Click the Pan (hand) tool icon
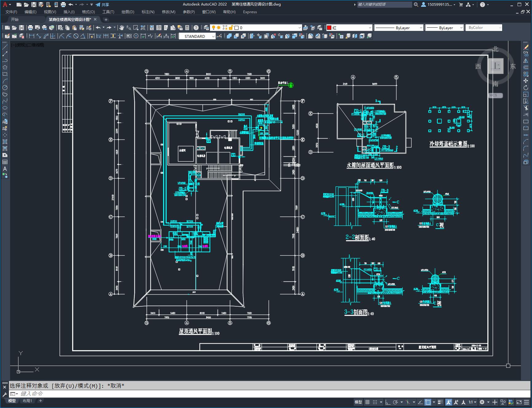This screenshot has height=408, width=532. tap(122, 28)
